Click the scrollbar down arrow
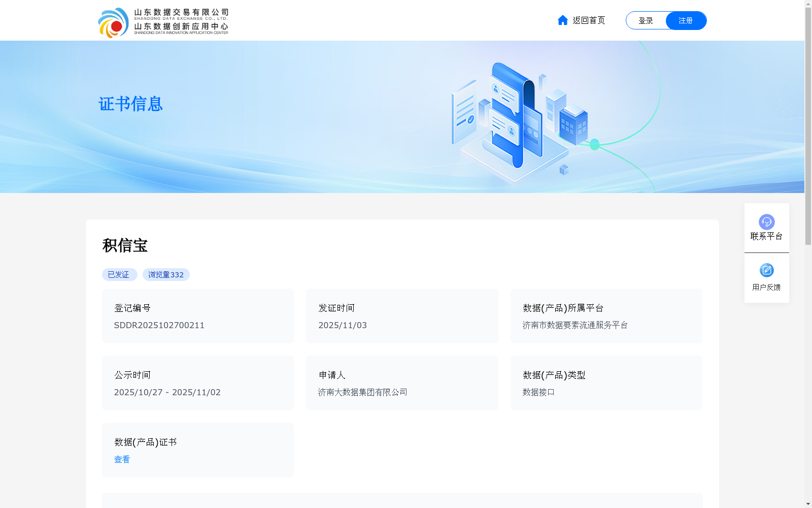812x508 pixels. (x=808, y=504)
